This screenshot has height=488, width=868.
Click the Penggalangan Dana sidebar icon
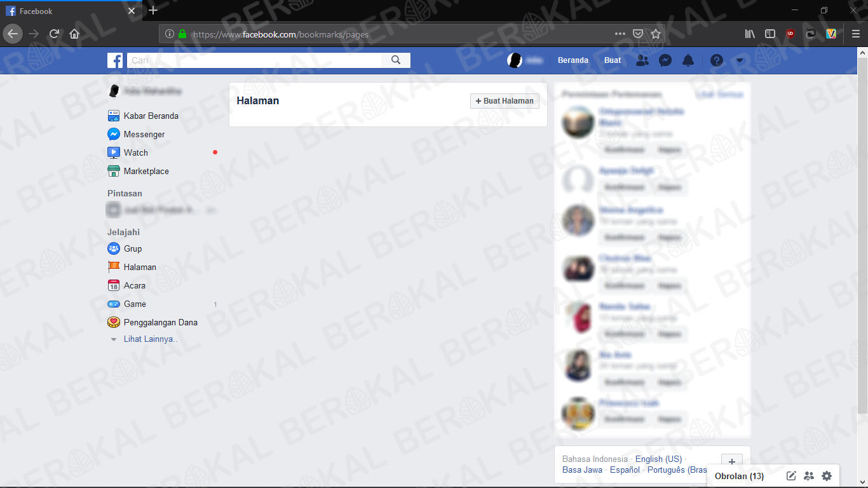pyautogui.click(x=114, y=322)
